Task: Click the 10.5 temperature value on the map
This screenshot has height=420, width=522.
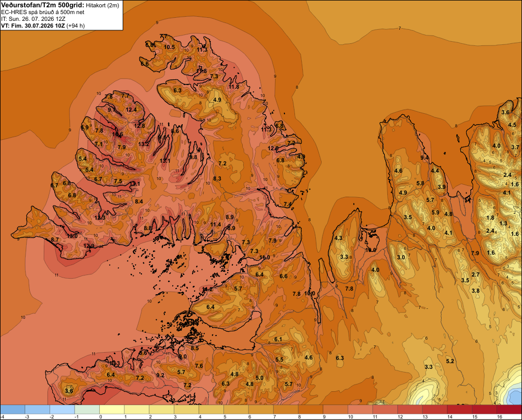Action: (x=169, y=47)
